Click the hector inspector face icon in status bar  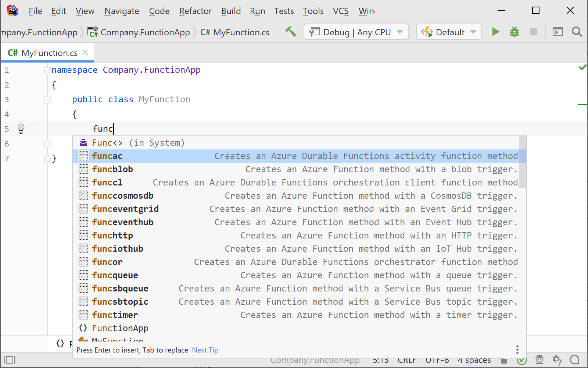539,360
